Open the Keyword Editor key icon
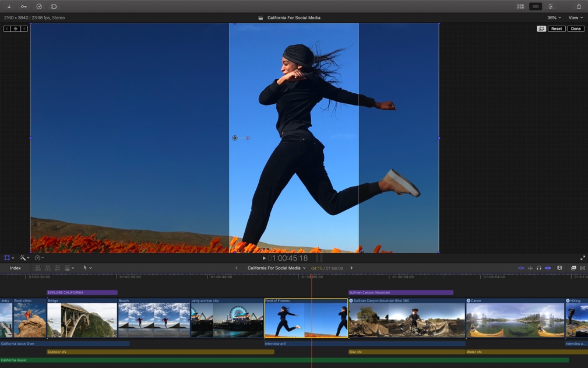Image resolution: width=588 pixels, height=368 pixels. pos(23,6)
